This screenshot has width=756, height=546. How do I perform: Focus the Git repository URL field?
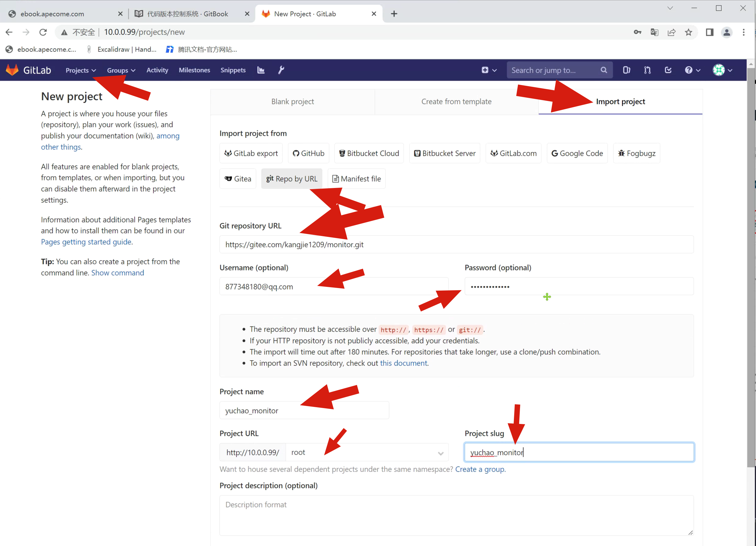pos(456,245)
